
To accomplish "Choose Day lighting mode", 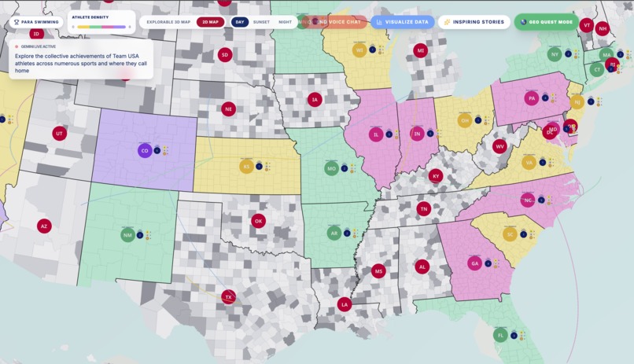I will point(240,22).
